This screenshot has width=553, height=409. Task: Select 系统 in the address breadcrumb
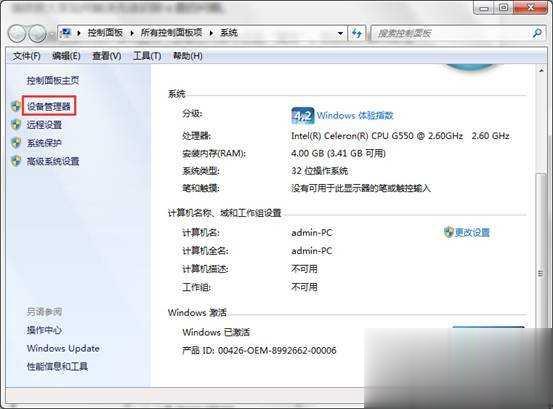coord(229,33)
